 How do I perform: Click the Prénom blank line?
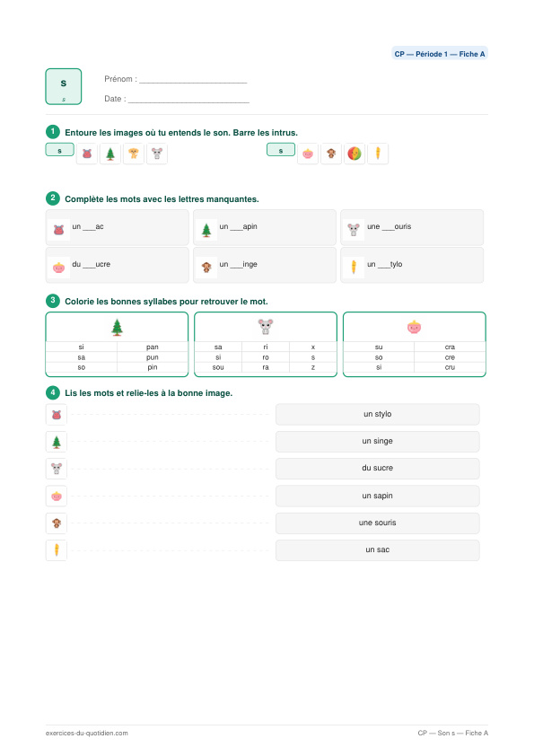pyautogui.click(x=193, y=81)
